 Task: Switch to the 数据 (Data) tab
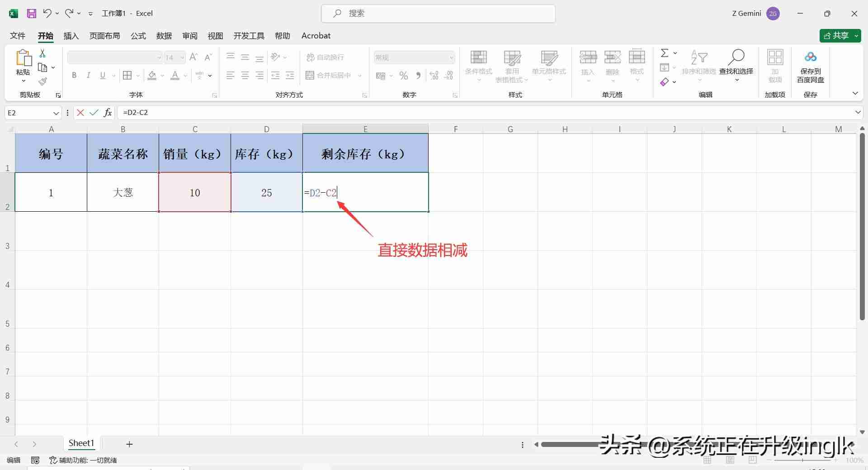click(164, 36)
